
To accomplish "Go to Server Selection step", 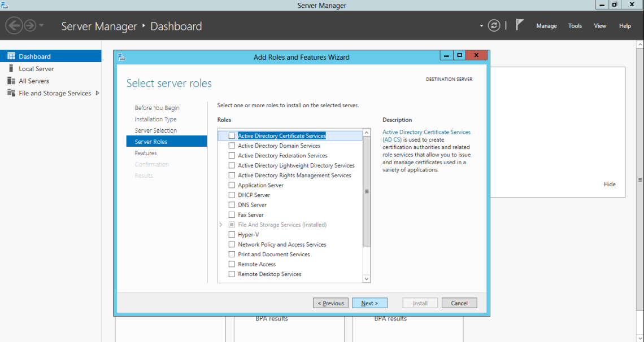I will click(x=156, y=130).
